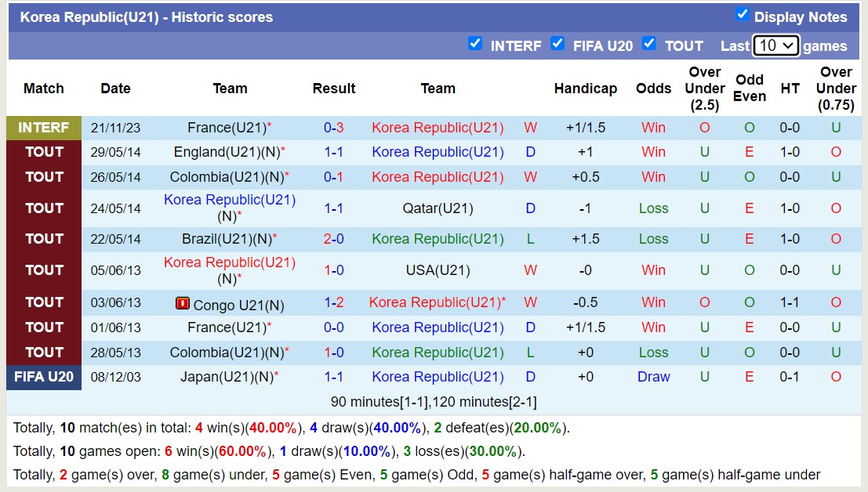
Task: Open USA(U21) team link
Action: pos(438,270)
